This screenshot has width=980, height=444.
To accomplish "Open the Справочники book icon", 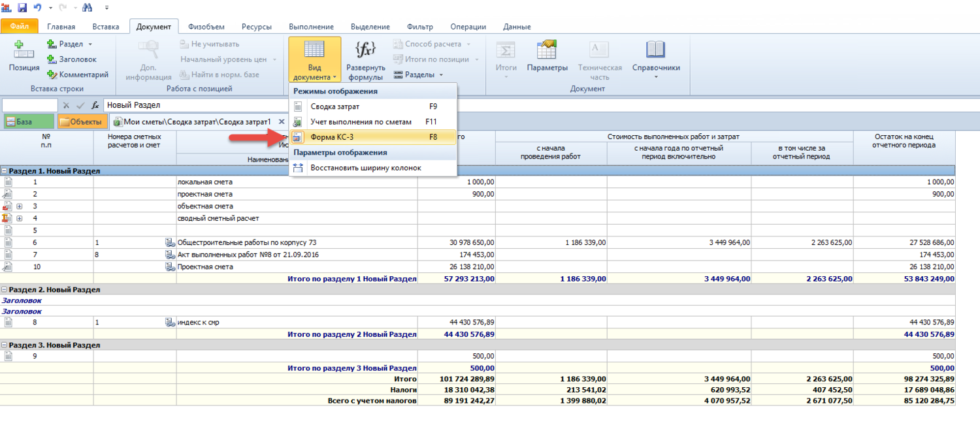I will tap(655, 51).
